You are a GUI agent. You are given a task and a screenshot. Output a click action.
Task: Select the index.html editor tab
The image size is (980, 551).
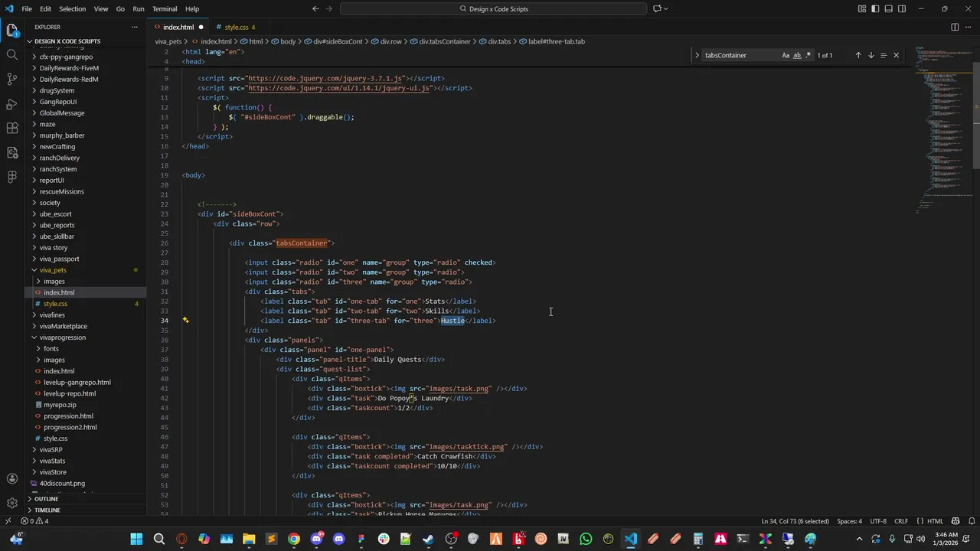178,27
